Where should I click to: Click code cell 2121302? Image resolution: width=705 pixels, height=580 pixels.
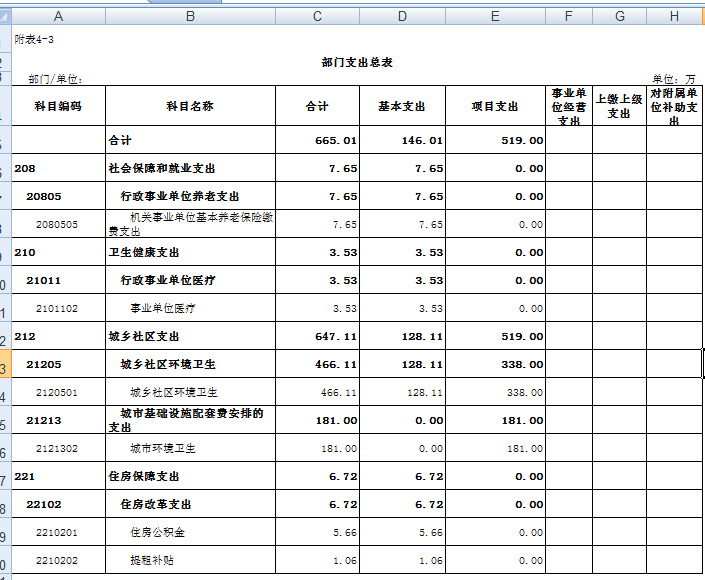coord(58,448)
